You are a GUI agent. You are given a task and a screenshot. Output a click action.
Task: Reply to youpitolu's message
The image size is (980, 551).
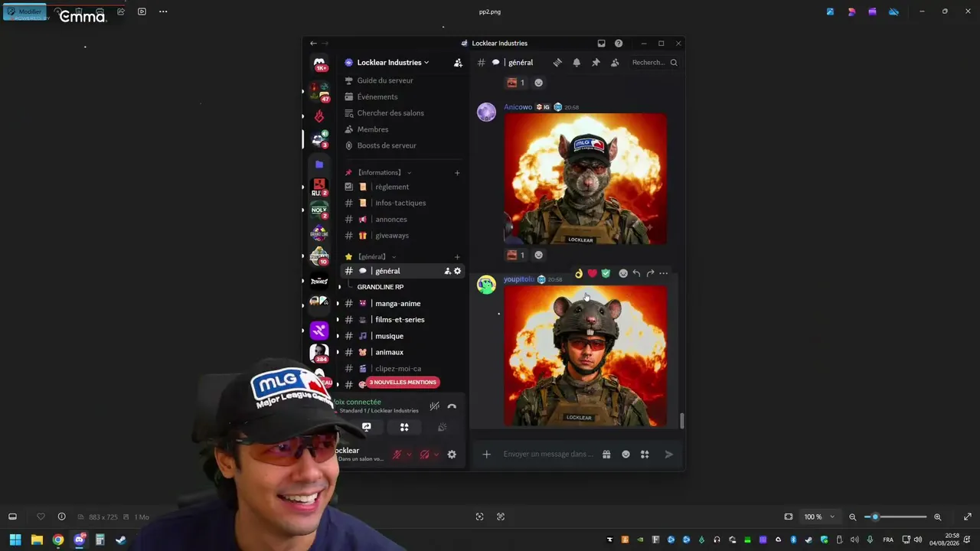[x=636, y=273]
